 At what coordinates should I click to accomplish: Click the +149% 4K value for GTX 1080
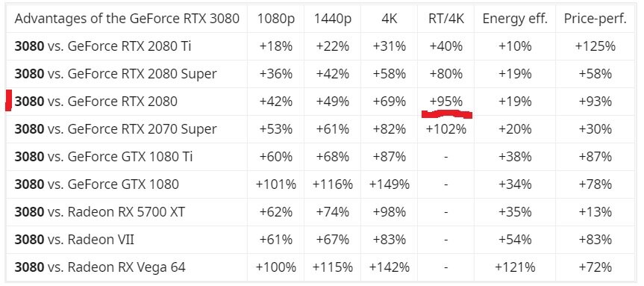click(x=389, y=184)
